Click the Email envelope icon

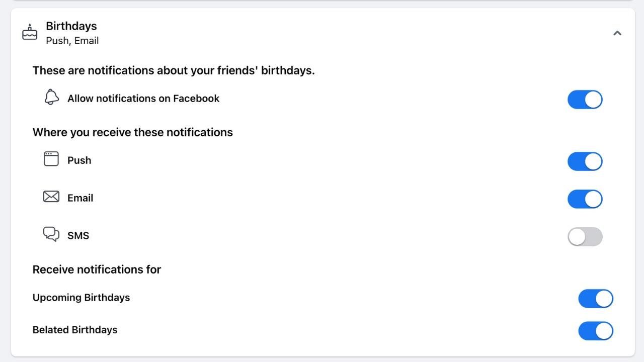[x=51, y=197]
